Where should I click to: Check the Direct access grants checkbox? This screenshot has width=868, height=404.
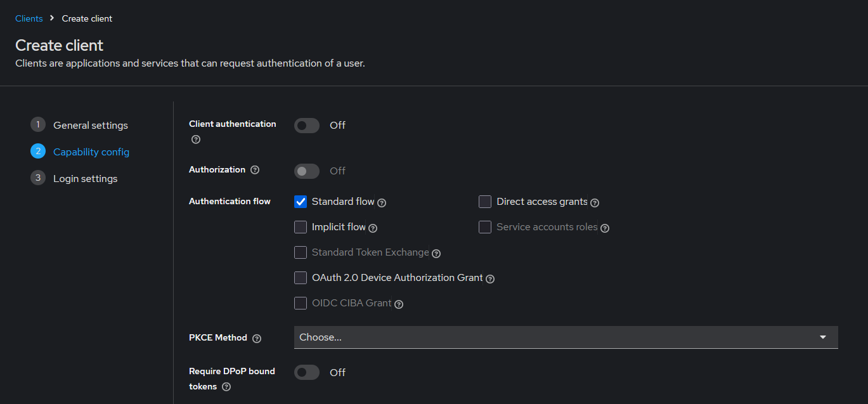[485, 202]
